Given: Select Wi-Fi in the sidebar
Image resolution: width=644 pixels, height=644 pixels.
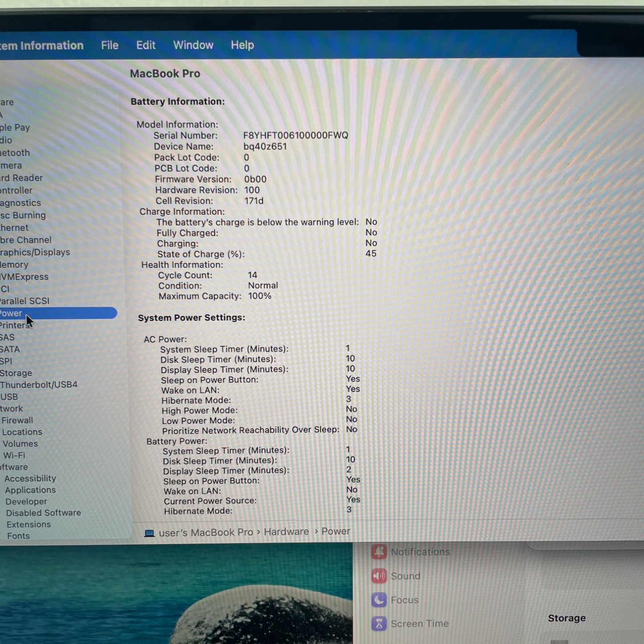Looking at the screenshot, I should pos(14,455).
